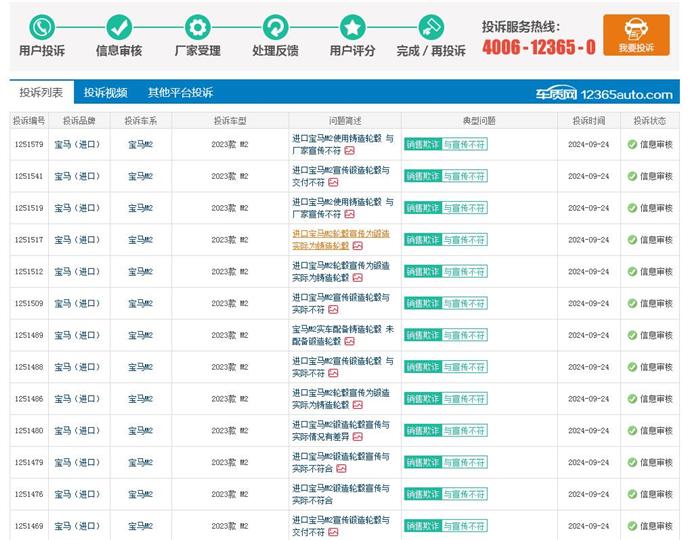Select complaint number 1251541
This screenshot has height=540, width=700.
(x=29, y=176)
